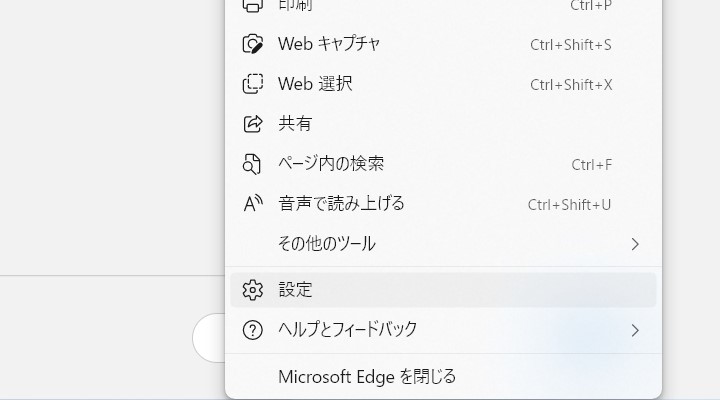The image size is (720, 400).
Task: Click the 共有 share arrow icon
Action: (x=253, y=124)
